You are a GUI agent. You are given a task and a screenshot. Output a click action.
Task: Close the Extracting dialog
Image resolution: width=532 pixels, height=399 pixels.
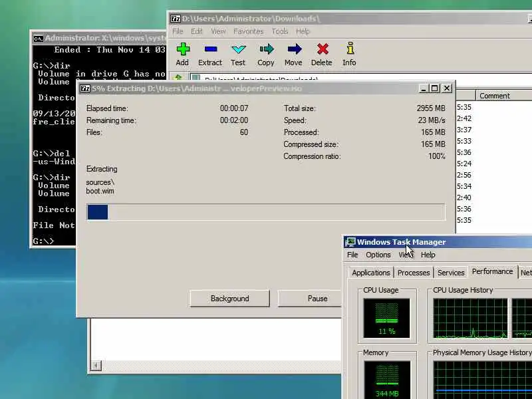447,88
